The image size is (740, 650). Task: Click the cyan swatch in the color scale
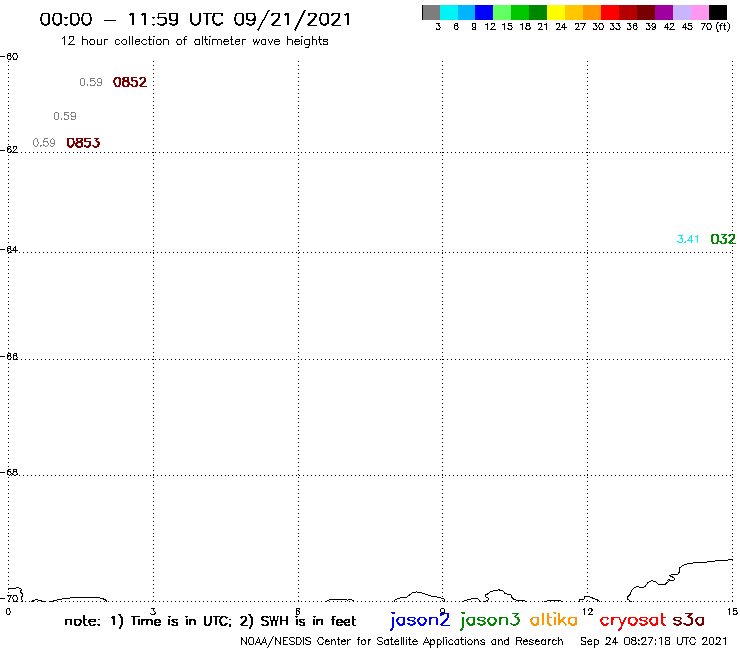click(x=449, y=12)
